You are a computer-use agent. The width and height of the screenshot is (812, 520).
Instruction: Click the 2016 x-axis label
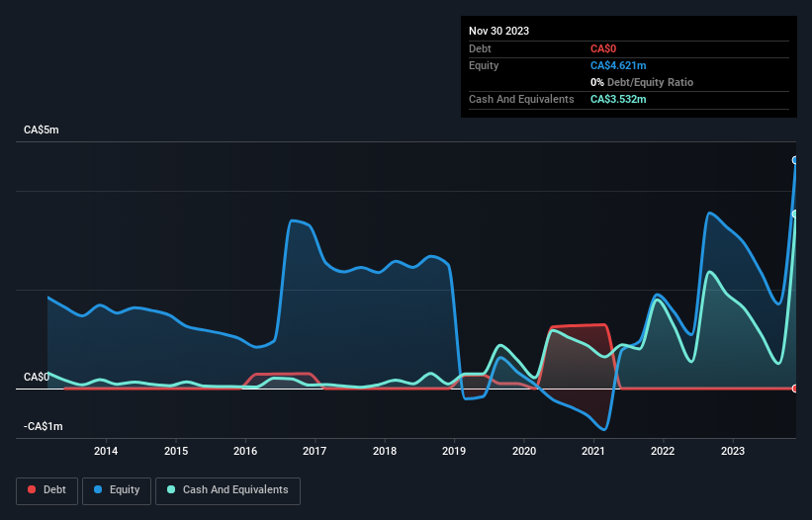pos(245,451)
